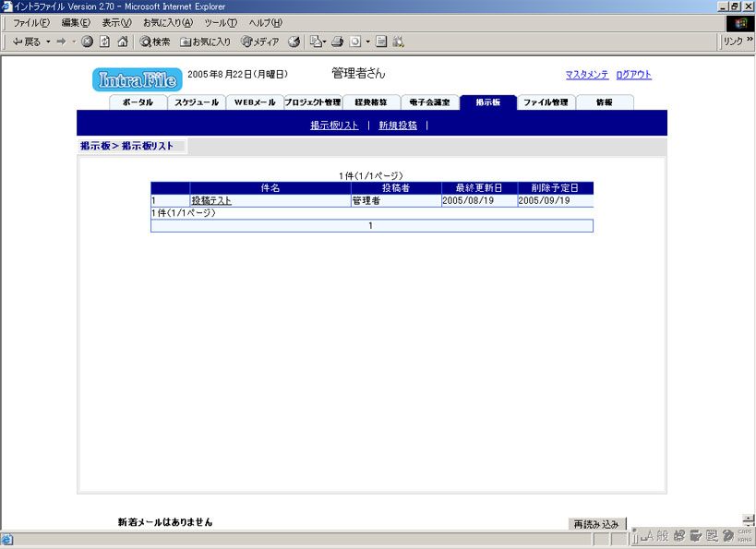Click the mail toolbar icon

pyautogui.click(x=316, y=42)
